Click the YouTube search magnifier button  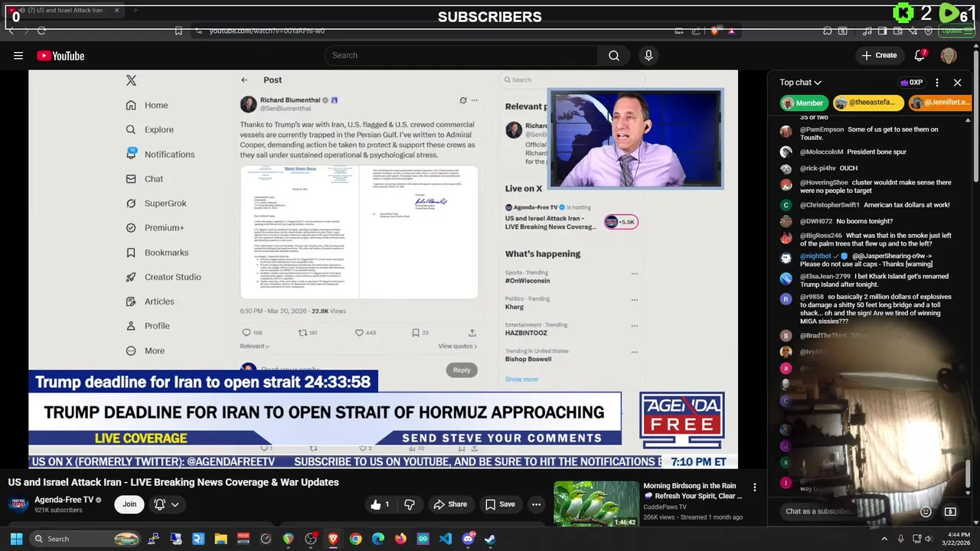614,55
